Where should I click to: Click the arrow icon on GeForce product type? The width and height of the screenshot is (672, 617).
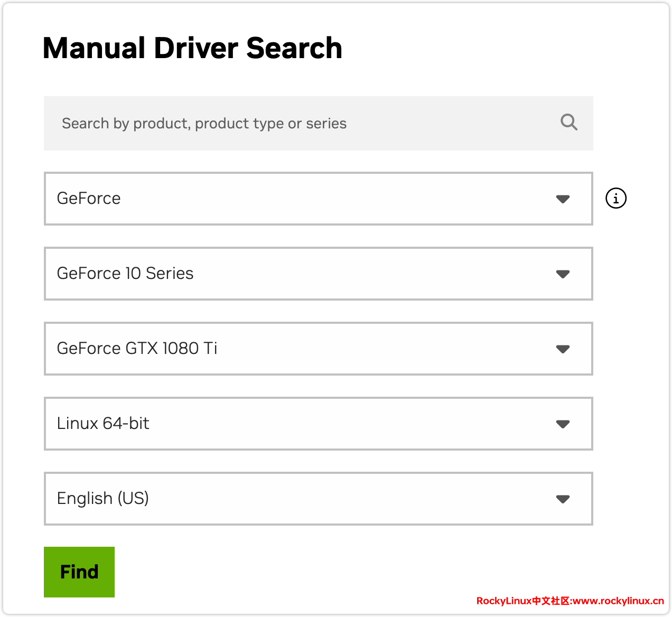point(563,199)
